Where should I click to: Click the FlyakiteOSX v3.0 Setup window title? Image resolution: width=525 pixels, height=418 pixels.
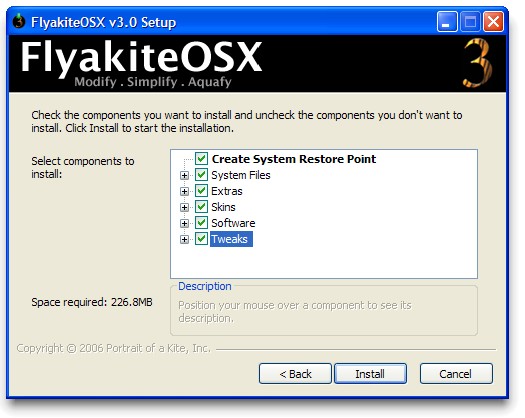tap(103, 22)
